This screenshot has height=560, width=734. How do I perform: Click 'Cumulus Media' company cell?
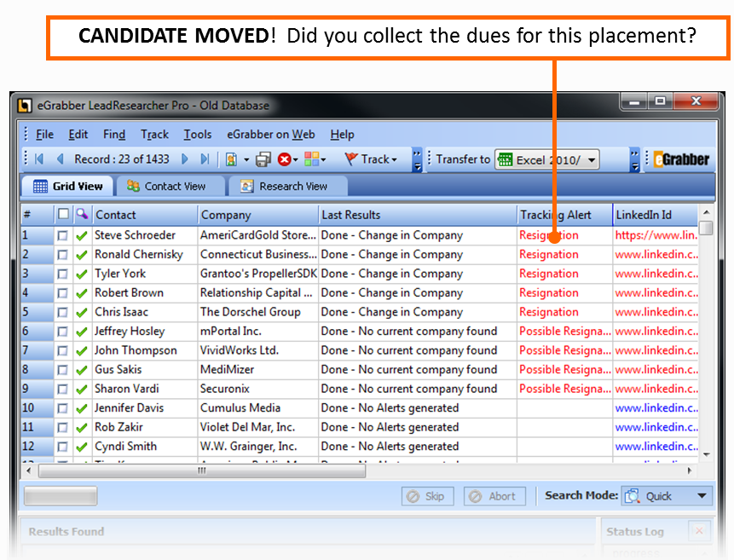pos(258,408)
